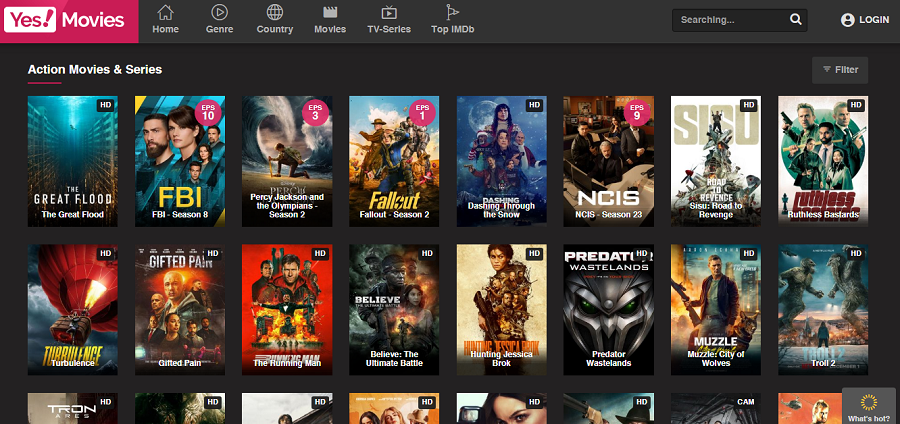Open FBI - Season 8 title link
The height and width of the screenshot is (424, 900).
click(180, 215)
